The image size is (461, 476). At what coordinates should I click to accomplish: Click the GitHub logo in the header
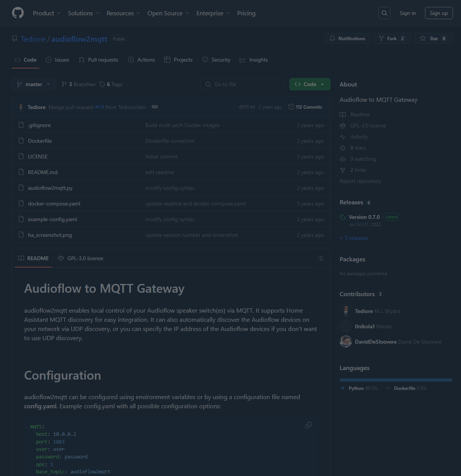[18, 13]
